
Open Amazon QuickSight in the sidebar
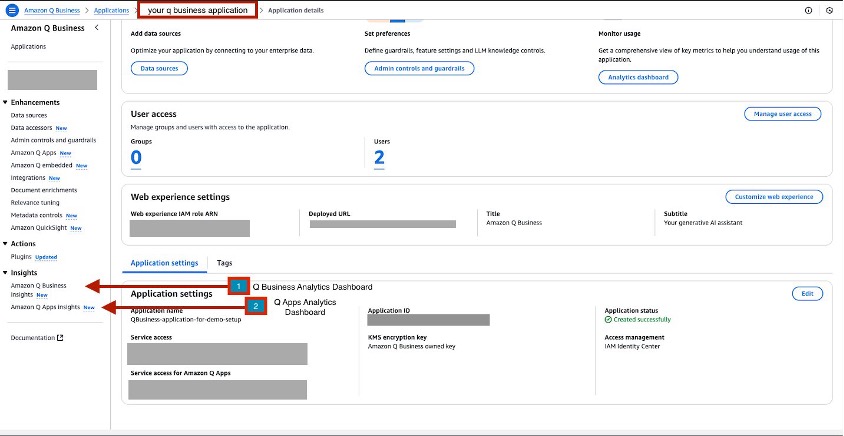(39, 228)
